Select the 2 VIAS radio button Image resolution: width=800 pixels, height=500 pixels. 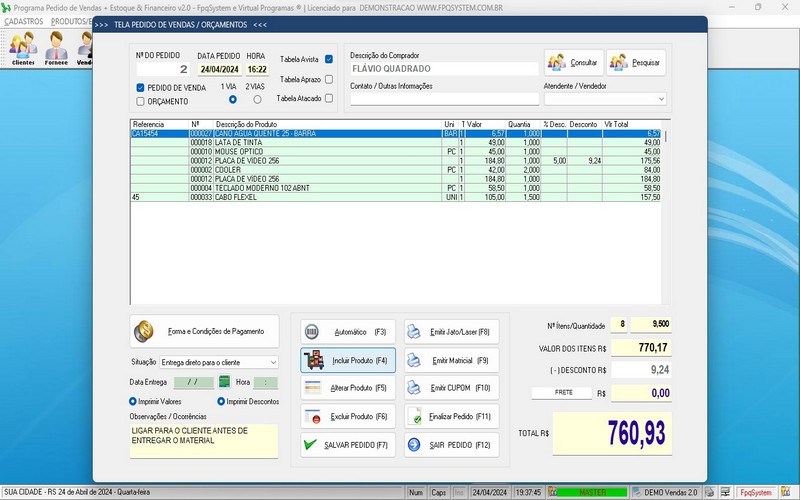click(257, 99)
